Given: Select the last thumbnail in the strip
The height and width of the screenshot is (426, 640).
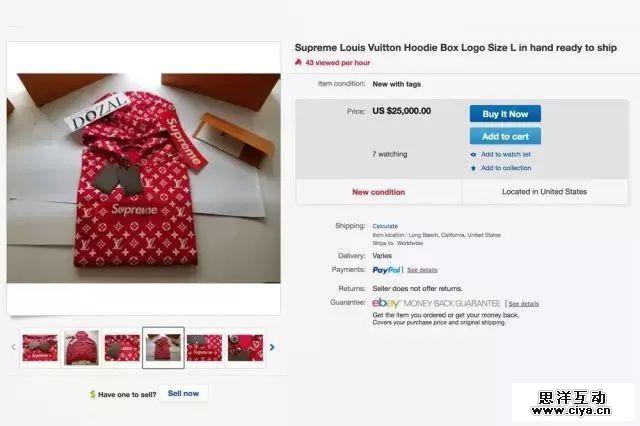Looking at the screenshot, I should click(245, 347).
